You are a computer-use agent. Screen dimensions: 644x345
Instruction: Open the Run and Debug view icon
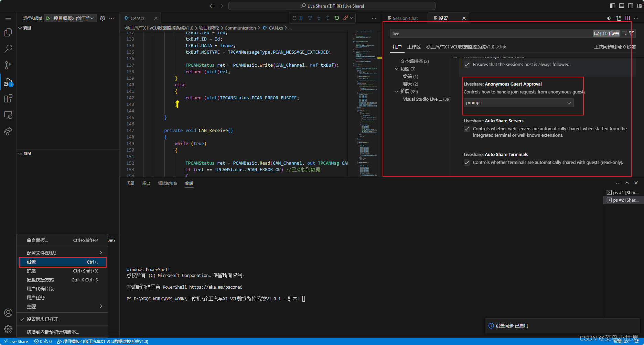tap(8, 82)
